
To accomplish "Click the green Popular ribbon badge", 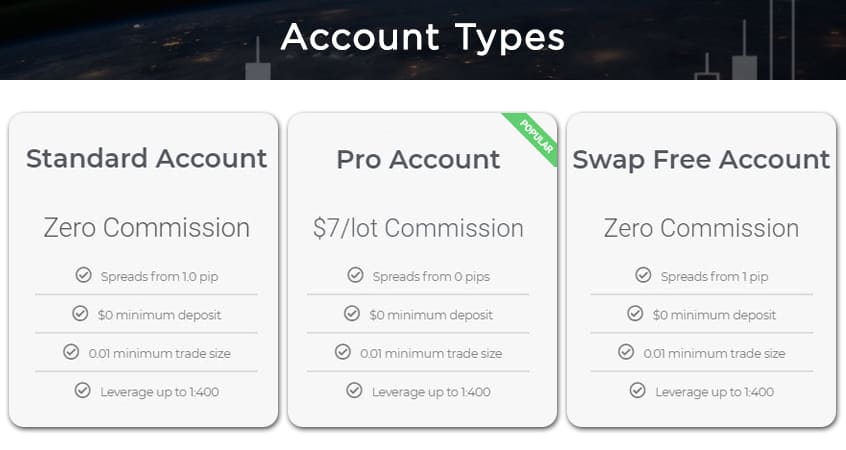I will [x=534, y=137].
